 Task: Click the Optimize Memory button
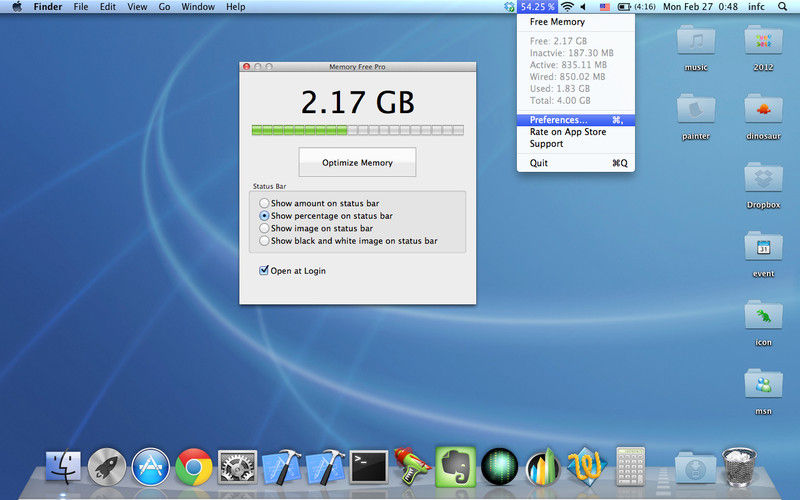357,162
